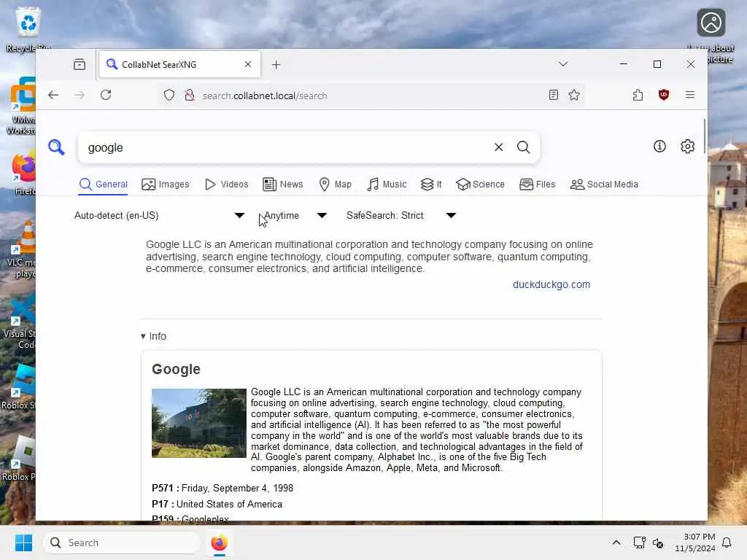Screen dimensions: 747x560
Task: Click the Google infobox heading
Action: coord(176,369)
